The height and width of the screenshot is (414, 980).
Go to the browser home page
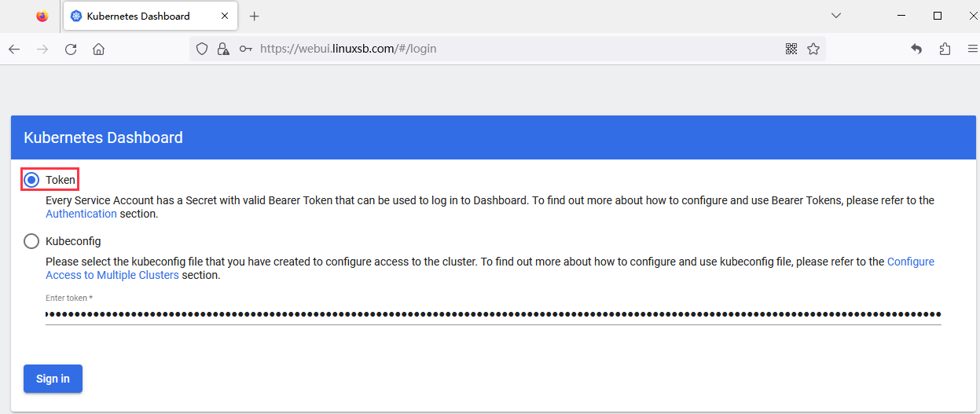98,49
